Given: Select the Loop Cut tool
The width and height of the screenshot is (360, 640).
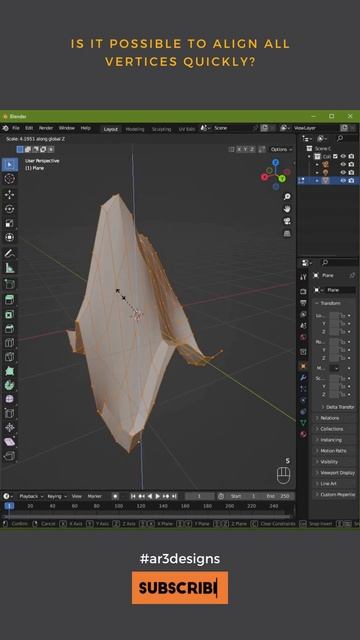Looking at the screenshot, I should click(9, 343).
